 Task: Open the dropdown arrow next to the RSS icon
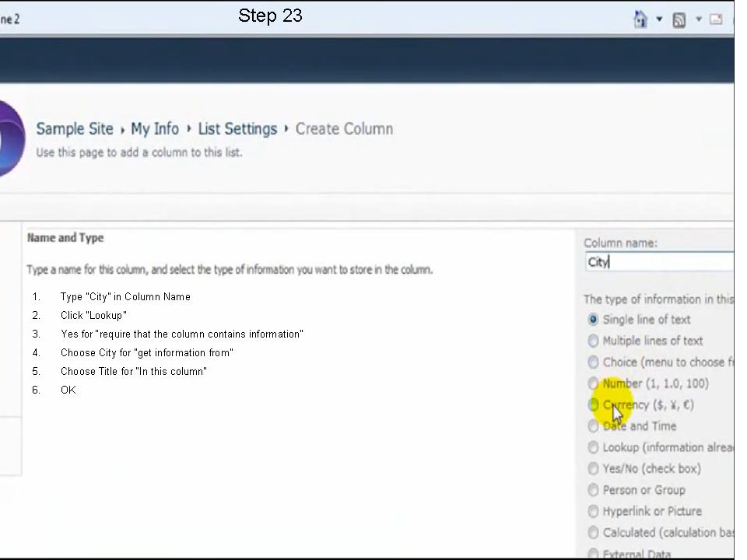pyautogui.click(x=698, y=19)
